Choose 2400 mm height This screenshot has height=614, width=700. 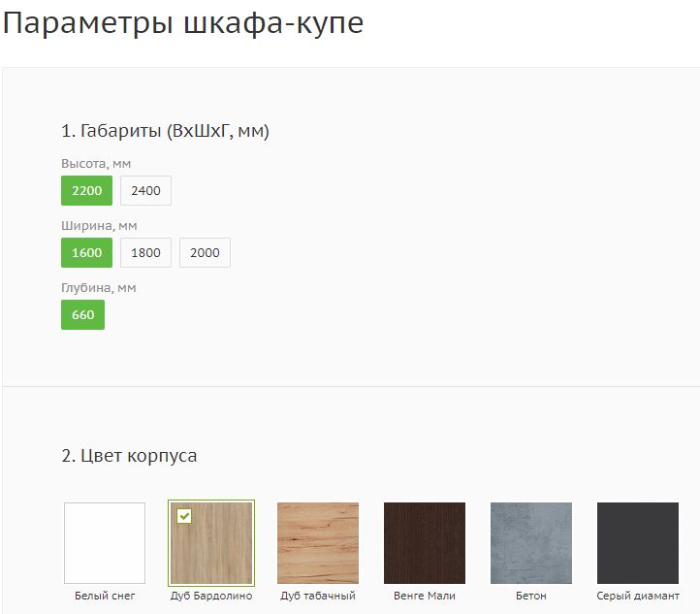pos(145,191)
